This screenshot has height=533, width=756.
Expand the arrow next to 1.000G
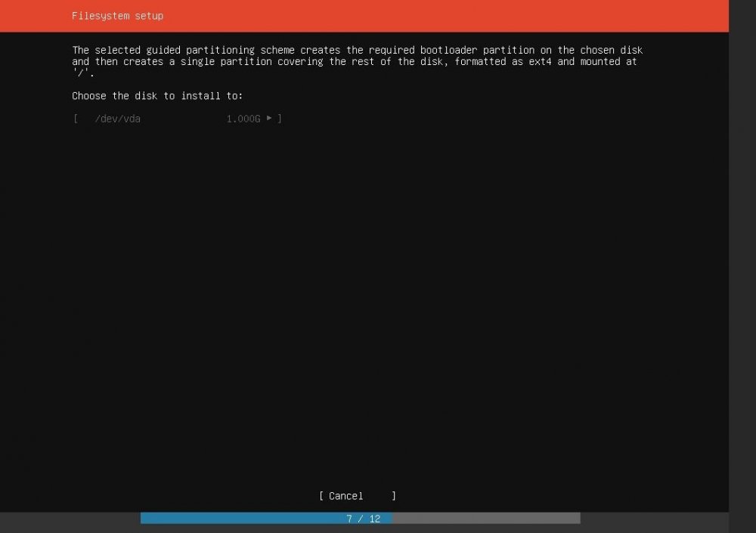[x=269, y=118]
